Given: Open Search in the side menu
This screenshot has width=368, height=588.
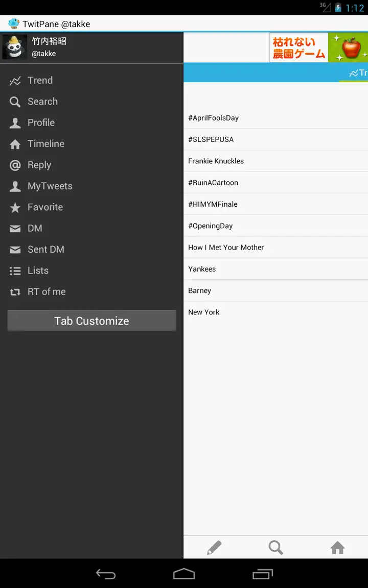Looking at the screenshot, I should [x=91, y=102].
